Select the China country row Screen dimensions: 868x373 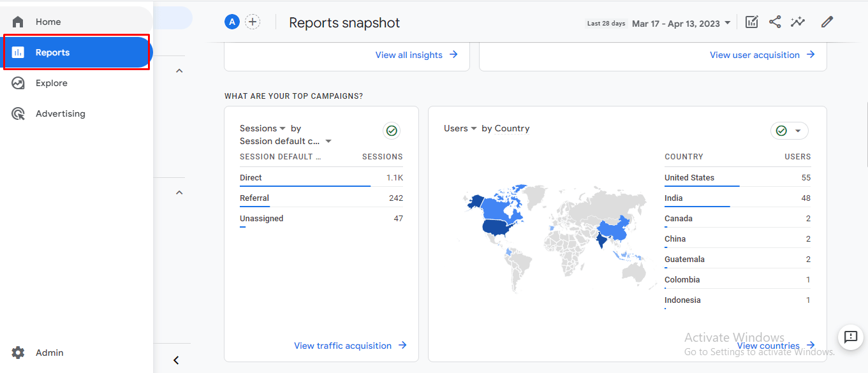pyautogui.click(x=738, y=239)
